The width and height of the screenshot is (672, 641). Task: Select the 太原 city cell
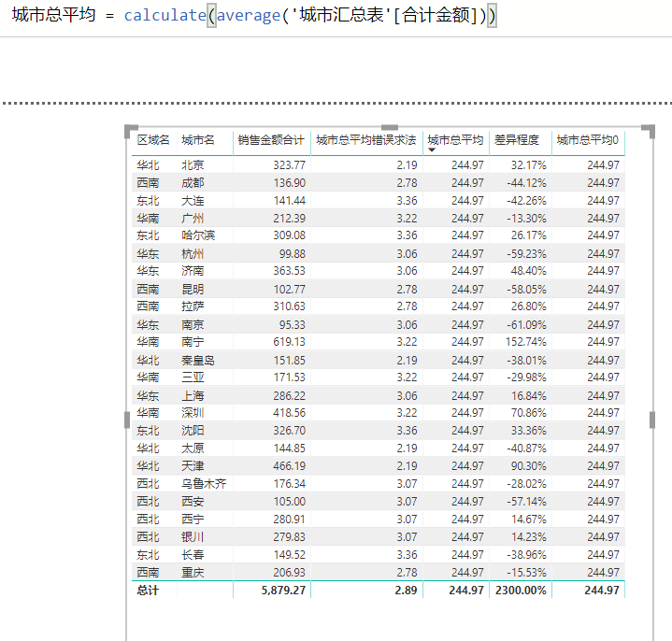(x=193, y=449)
